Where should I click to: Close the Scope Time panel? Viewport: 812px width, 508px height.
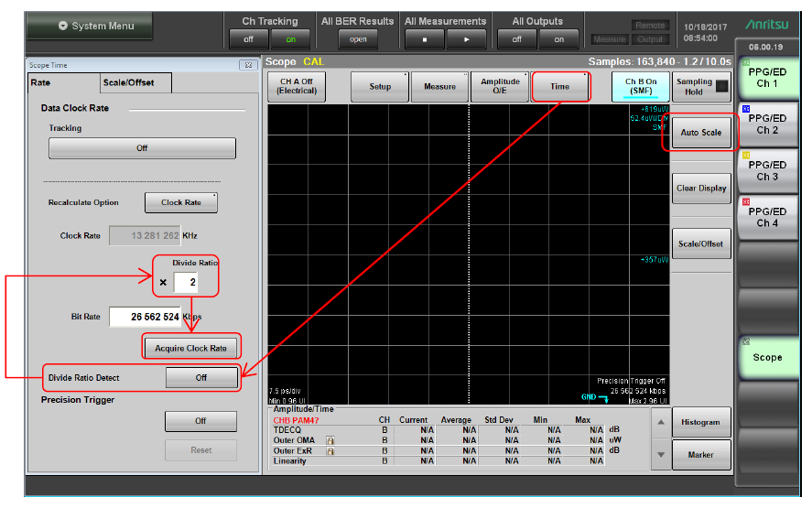(246, 66)
